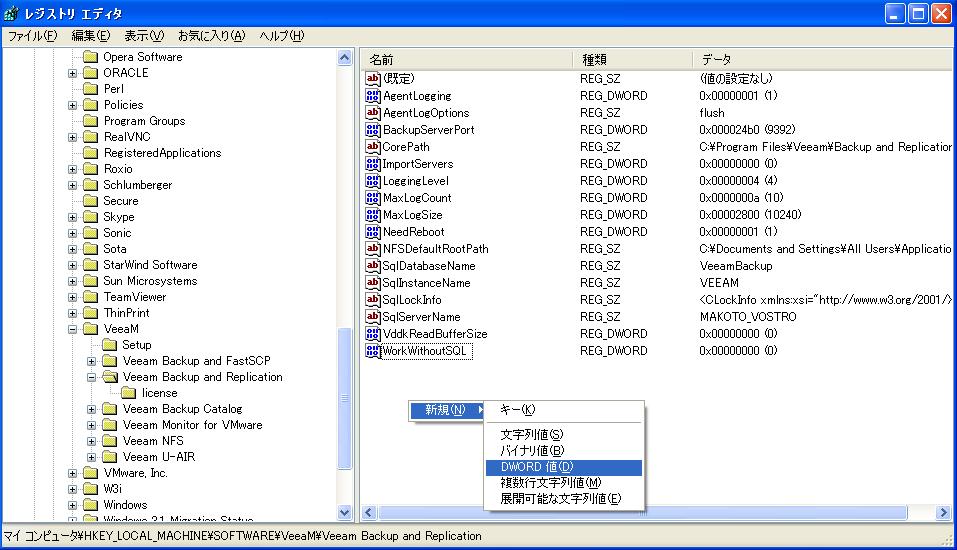Click the MaxLogCount DWORD icon

(x=372, y=198)
